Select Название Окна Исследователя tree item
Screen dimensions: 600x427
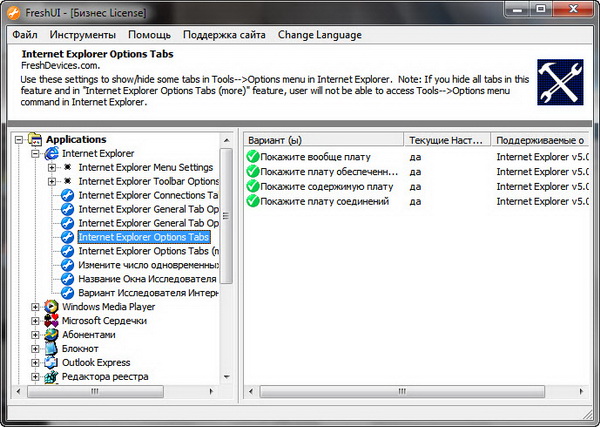point(147,279)
